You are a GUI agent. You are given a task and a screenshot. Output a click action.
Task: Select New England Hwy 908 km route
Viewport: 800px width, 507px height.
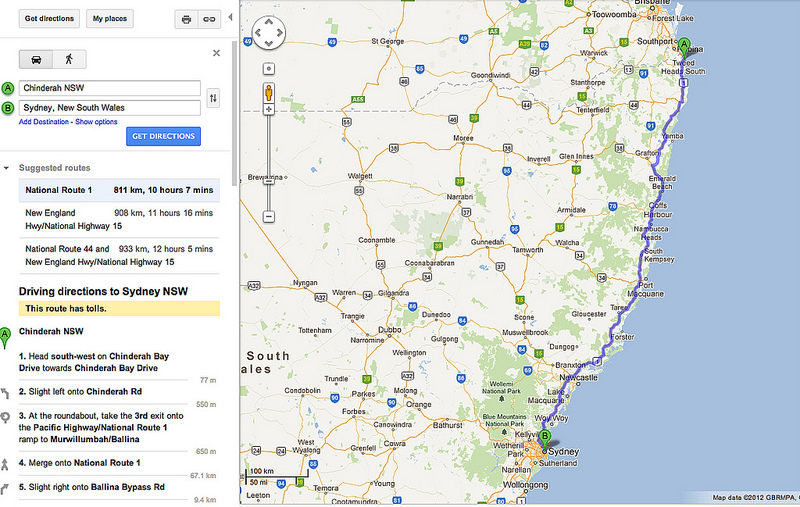click(119, 219)
